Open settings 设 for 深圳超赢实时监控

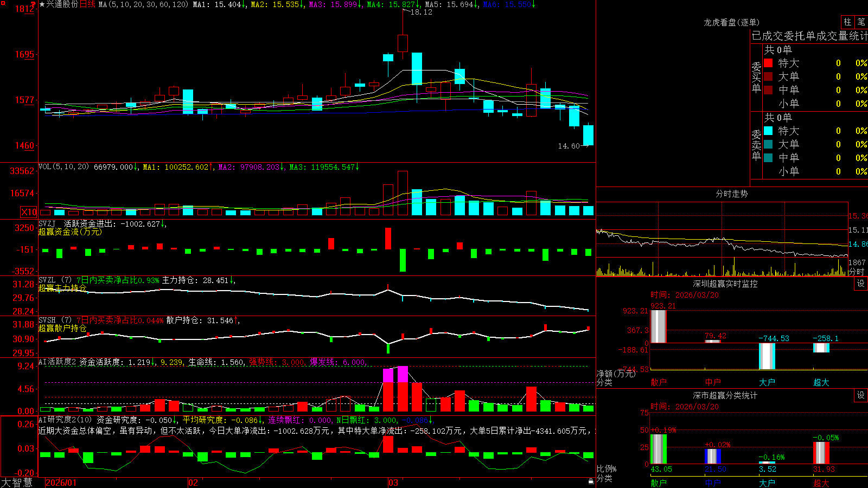861,284
